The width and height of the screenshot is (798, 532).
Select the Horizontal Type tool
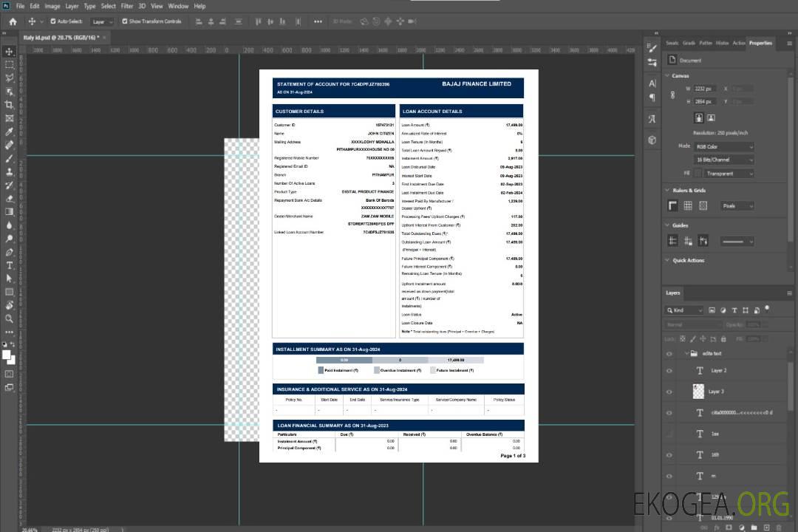click(x=9, y=265)
